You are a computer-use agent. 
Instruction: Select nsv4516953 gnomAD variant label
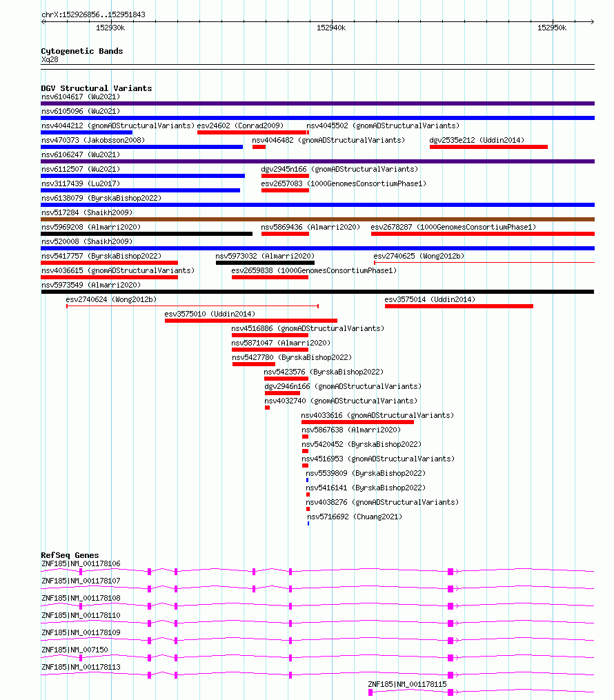[378, 459]
